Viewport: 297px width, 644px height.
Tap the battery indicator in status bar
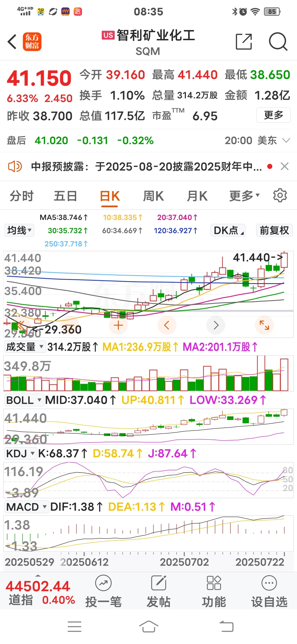coord(272,12)
